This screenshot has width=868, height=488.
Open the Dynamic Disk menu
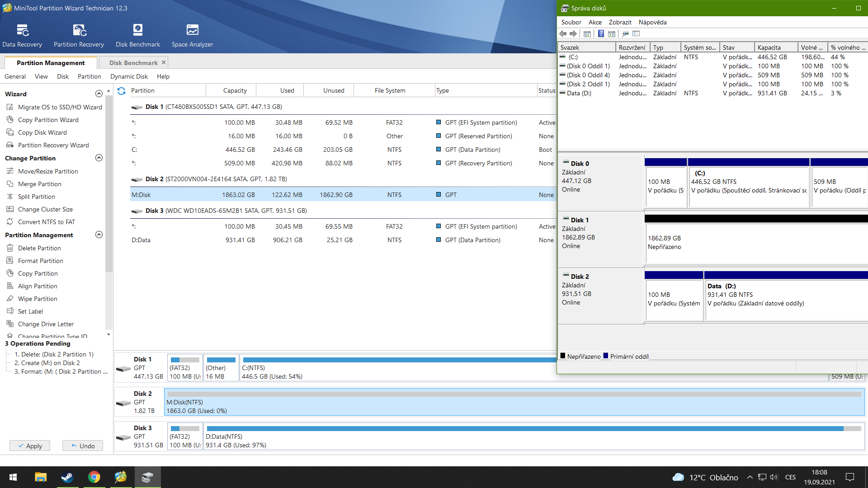(129, 76)
